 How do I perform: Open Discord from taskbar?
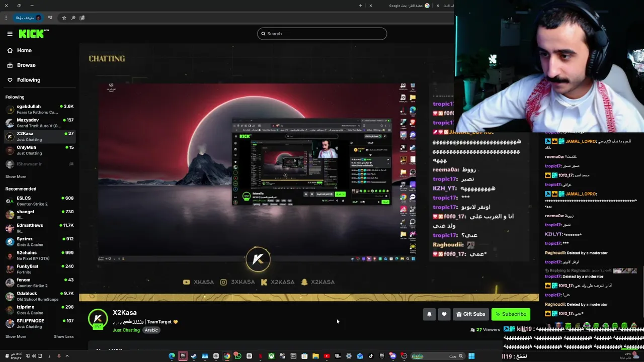coord(393,356)
